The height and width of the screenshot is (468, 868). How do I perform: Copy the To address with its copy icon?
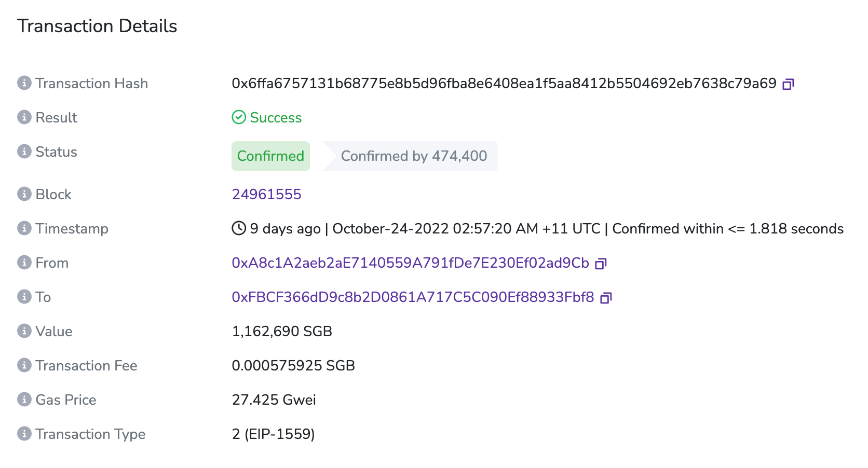[605, 297]
